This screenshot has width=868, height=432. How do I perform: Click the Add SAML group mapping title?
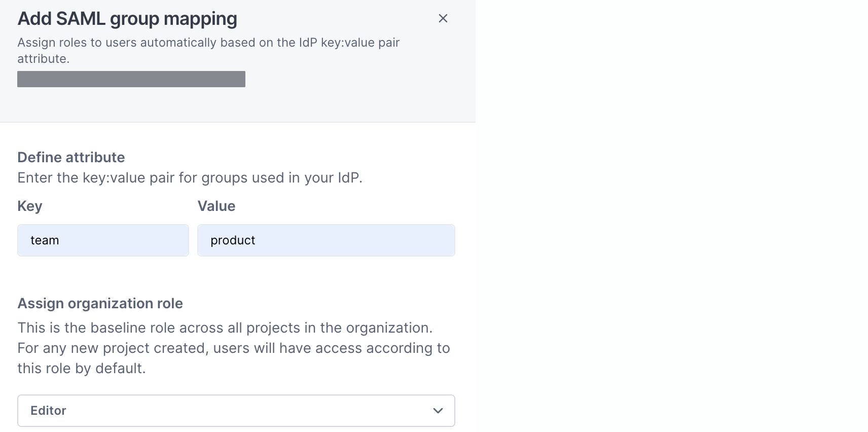[127, 18]
